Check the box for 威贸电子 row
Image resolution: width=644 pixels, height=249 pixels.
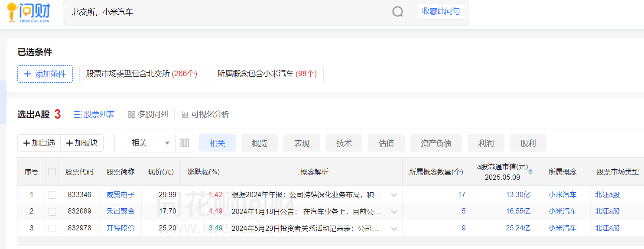(52, 195)
